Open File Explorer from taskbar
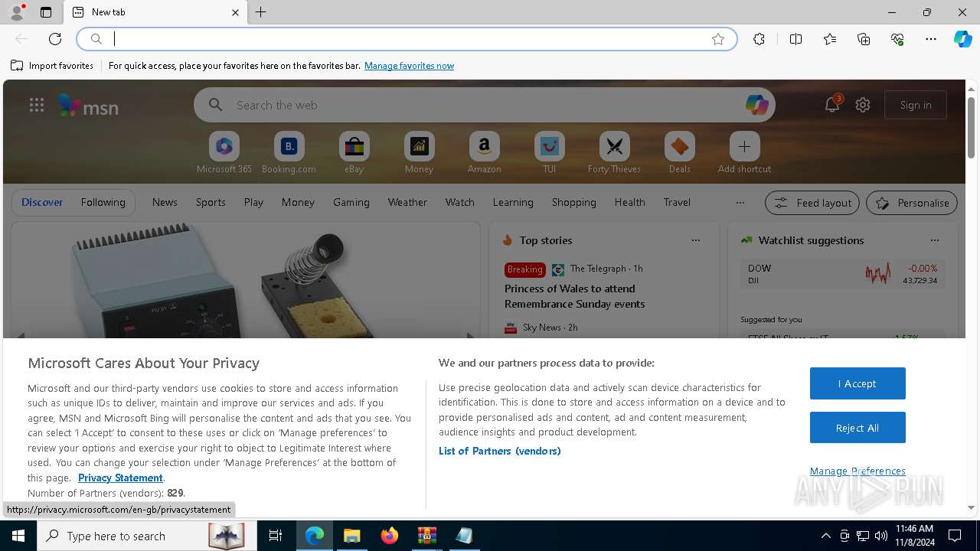This screenshot has width=980, height=551. pos(351,536)
